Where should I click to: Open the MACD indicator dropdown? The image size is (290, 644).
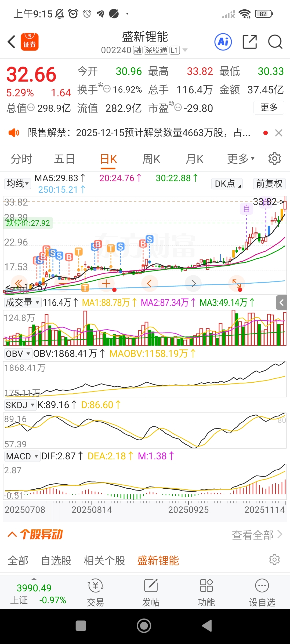tap(22, 456)
